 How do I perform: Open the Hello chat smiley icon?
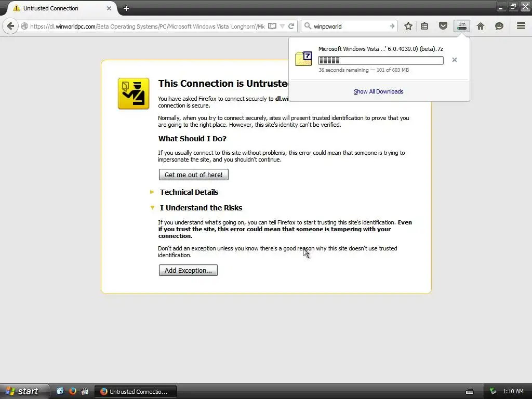coord(499,26)
